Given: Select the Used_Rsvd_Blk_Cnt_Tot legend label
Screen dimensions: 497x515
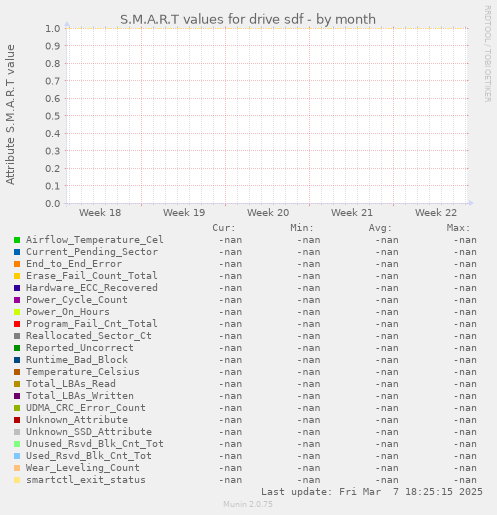Looking at the screenshot, I should 89,456.
